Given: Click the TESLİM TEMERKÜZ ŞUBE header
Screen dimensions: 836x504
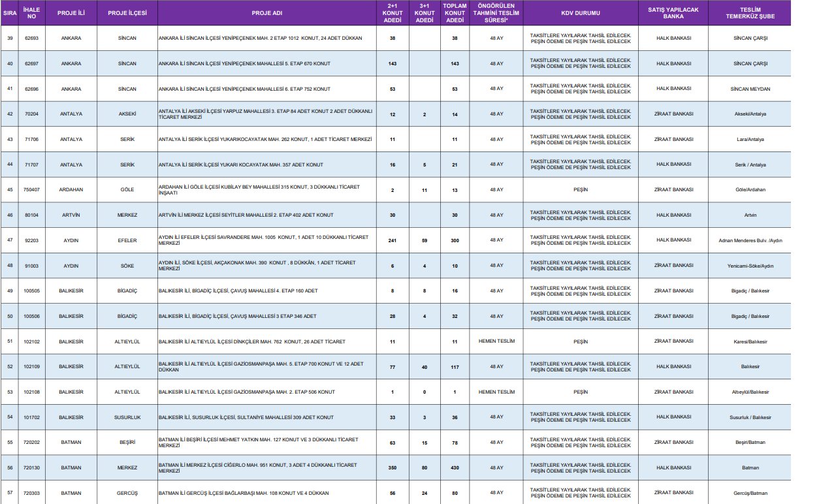Looking at the screenshot, I should pos(750,13).
